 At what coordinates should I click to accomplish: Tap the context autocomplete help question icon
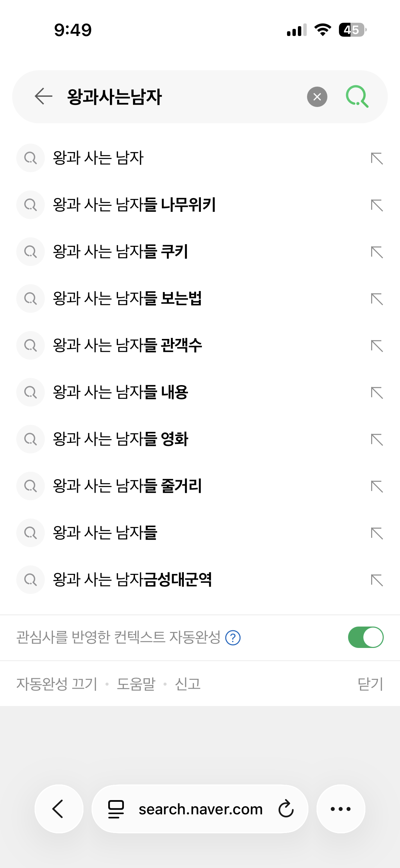point(233,637)
